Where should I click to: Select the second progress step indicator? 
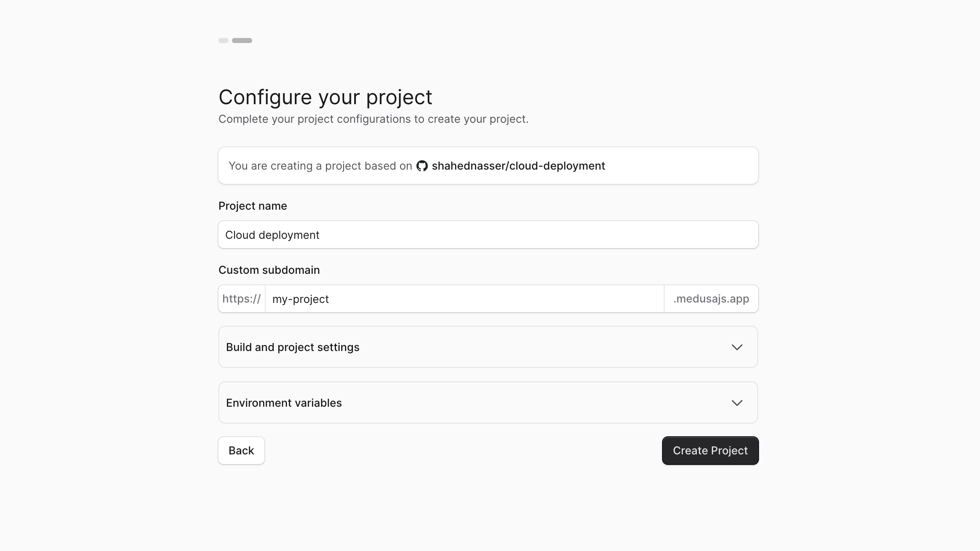242,41
